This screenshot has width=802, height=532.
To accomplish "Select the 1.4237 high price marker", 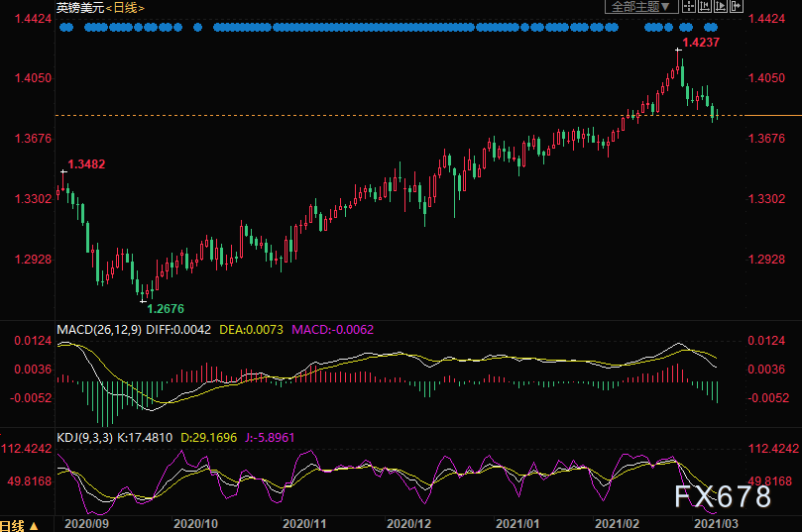I will pyautogui.click(x=701, y=43).
